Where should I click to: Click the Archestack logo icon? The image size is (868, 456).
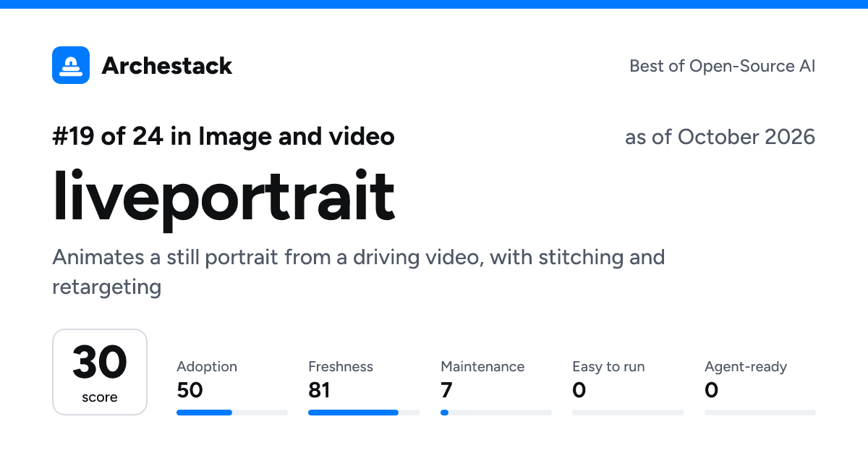(x=71, y=65)
